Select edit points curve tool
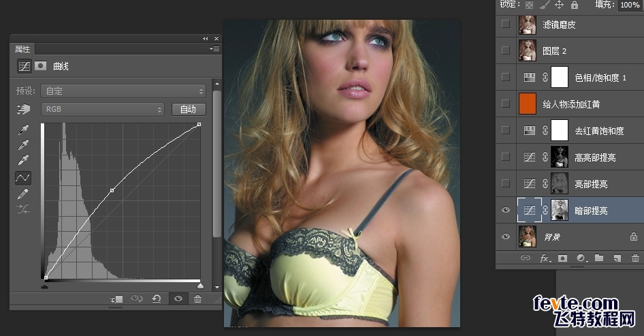Image resolution: width=644 pixels, height=336 pixels. [x=23, y=178]
